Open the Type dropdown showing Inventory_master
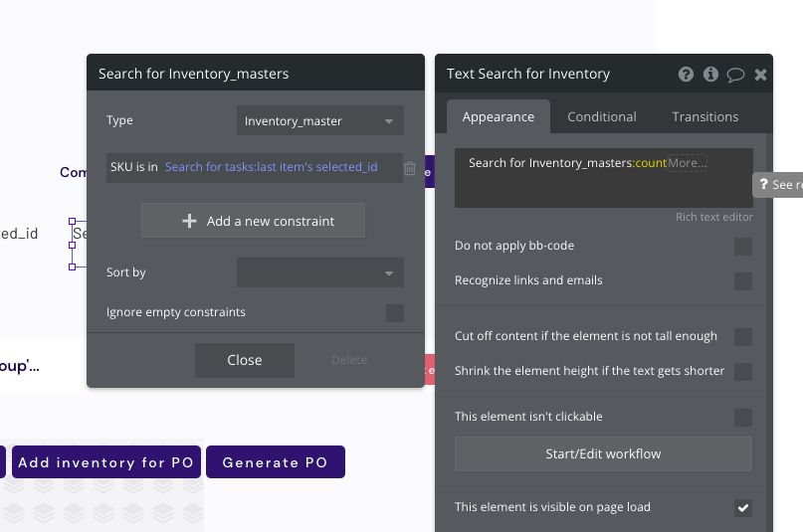Viewport: 803px width, 532px height. pos(319,121)
